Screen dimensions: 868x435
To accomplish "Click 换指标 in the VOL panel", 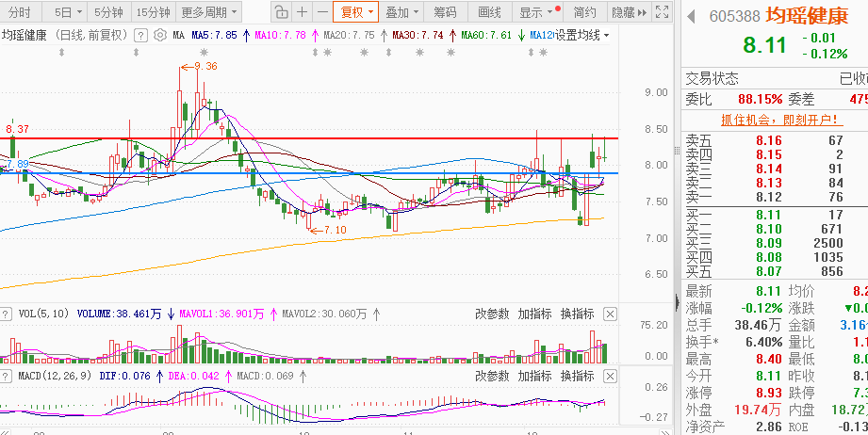I will coord(578,314).
